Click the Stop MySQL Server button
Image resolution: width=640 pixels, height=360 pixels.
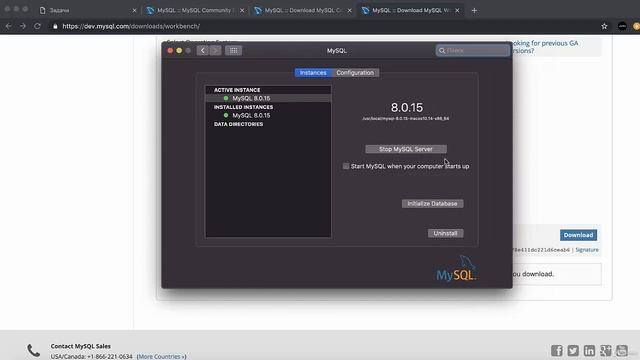406,149
